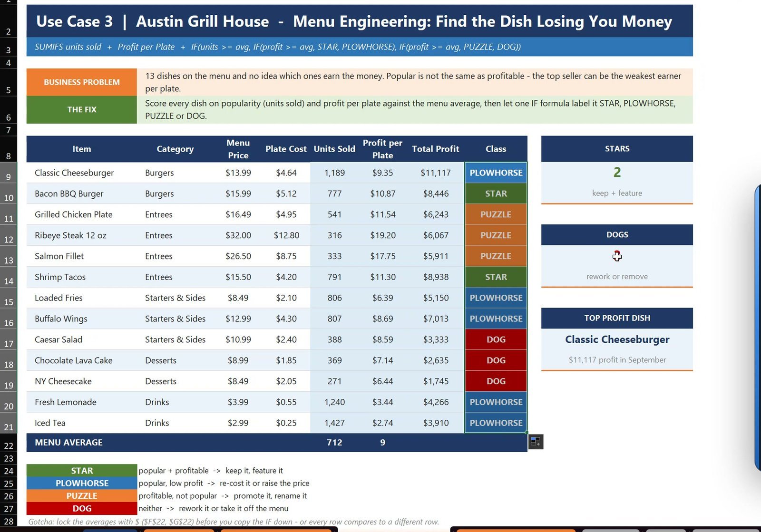Click the Units Sold column header
Viewport: 761px width, 532px height.
[334, 149]
